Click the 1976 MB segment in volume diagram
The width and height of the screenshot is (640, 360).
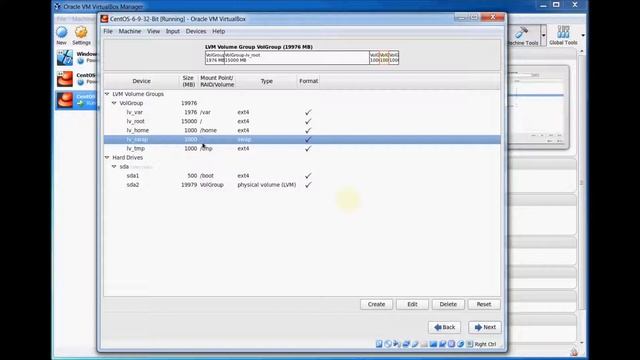pyautogui.click(x=215, y=58)
